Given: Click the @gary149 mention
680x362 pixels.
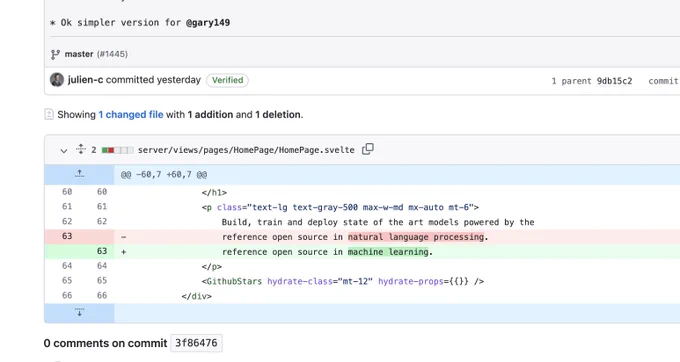Looking at the screenshot, I should click(x=208, y=23).
